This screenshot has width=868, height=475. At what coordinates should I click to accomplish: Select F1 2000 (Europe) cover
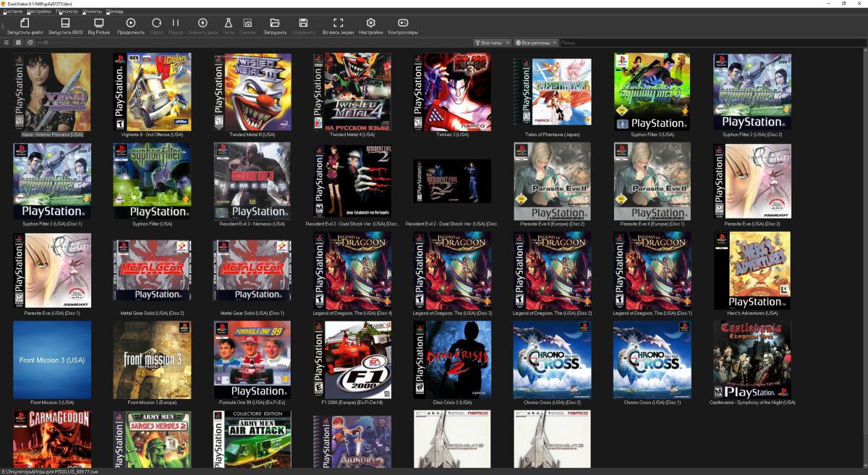tap(352, 360)
